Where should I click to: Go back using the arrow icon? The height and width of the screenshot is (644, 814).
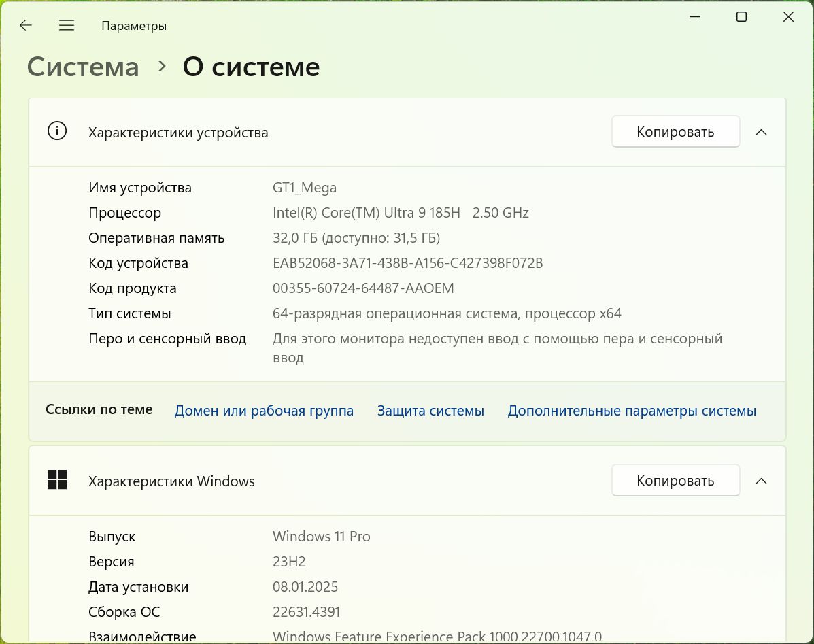tap(25, 25)
